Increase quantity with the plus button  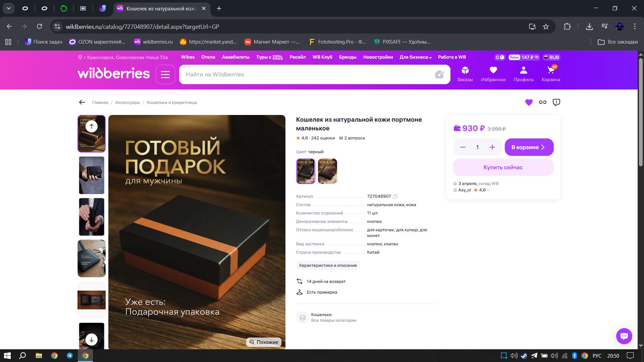pyautogui.click(x=492, y=147)
